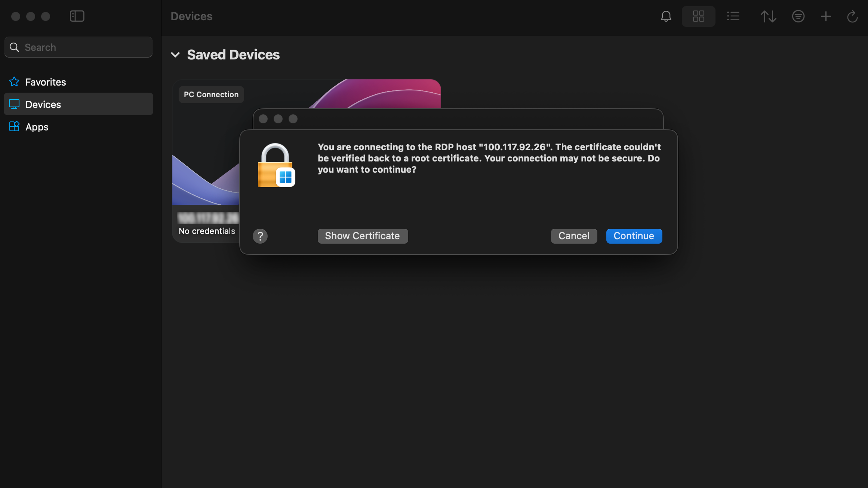This screenshot has height=488, width=868.
Task: Select the PC Connection device thumbnail
Action: pos(206,152)
